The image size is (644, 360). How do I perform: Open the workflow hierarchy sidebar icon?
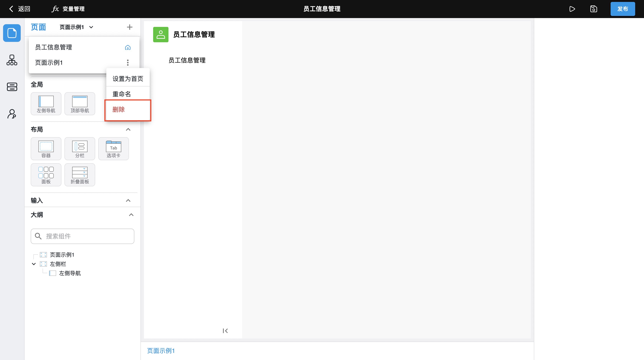(x=12, y=60)
